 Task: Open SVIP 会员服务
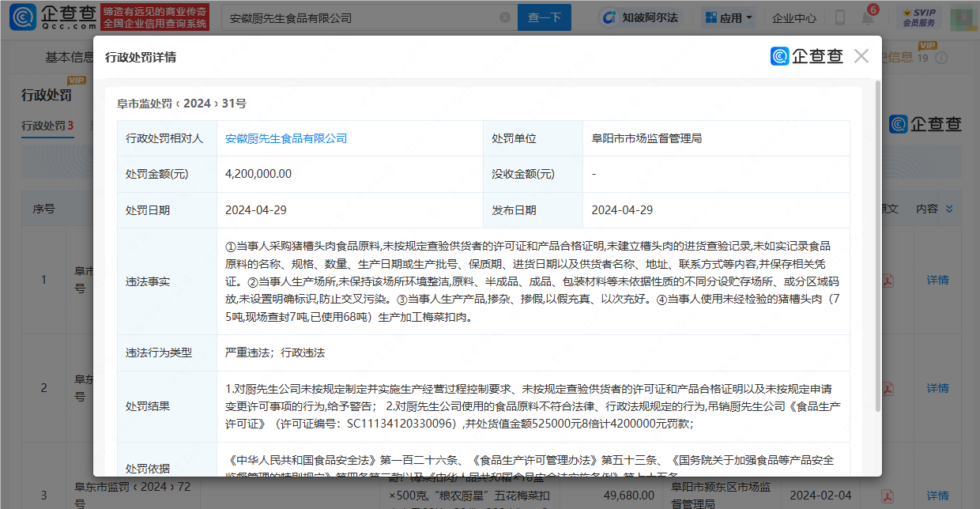click(x=919, y=17)
